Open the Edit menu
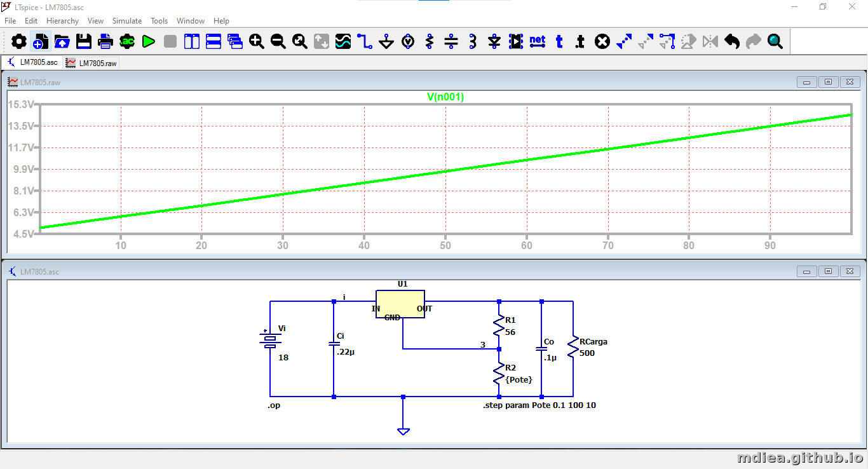 tap(31, 21)
